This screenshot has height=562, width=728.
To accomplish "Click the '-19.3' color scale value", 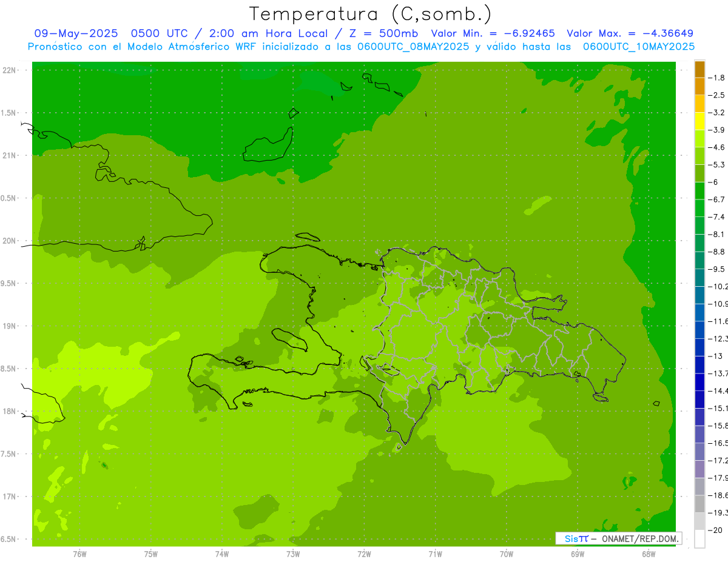I will pyautogui.click(x=718, y=513).
